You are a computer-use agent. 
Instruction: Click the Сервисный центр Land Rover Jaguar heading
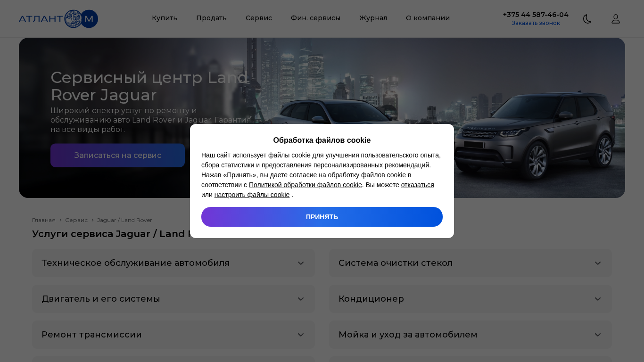pos(149,86)
